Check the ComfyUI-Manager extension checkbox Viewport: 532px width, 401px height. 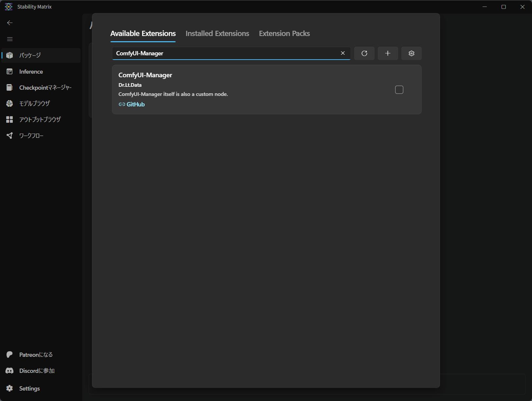click(x=399, y=90)
